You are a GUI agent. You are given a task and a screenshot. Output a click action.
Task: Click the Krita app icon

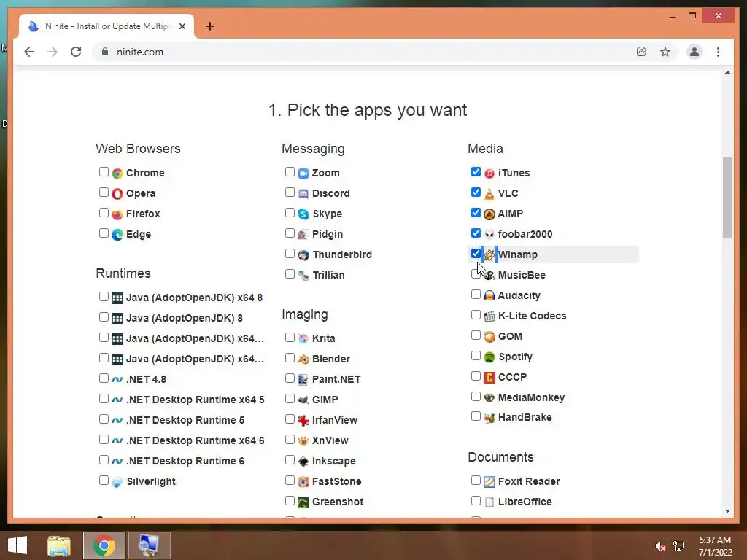tap(303, 339)
